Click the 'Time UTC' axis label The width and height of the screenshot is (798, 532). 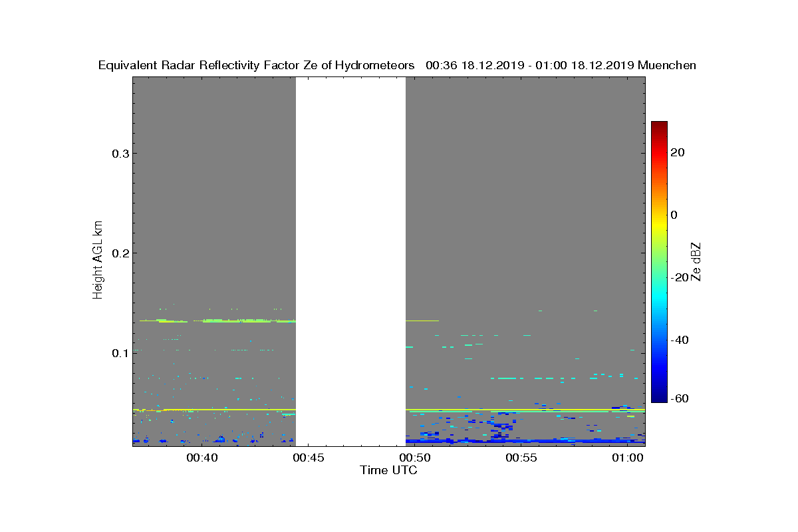coord(389,470)
